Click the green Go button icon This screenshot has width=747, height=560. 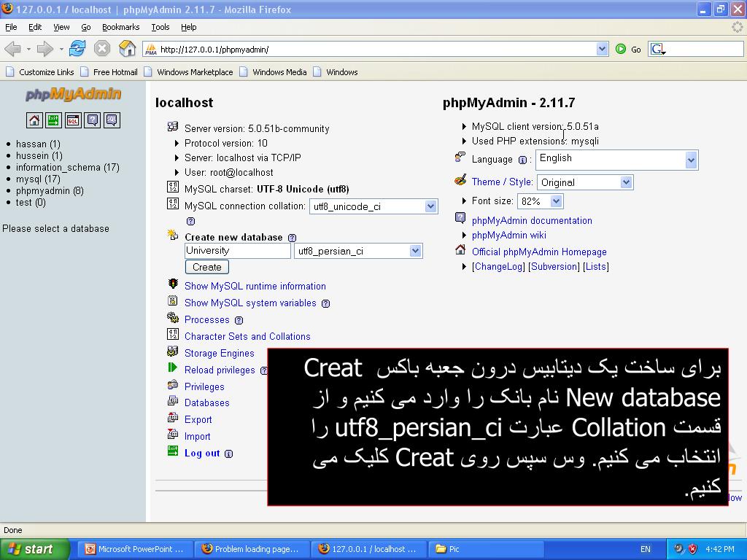pos(621,49)
